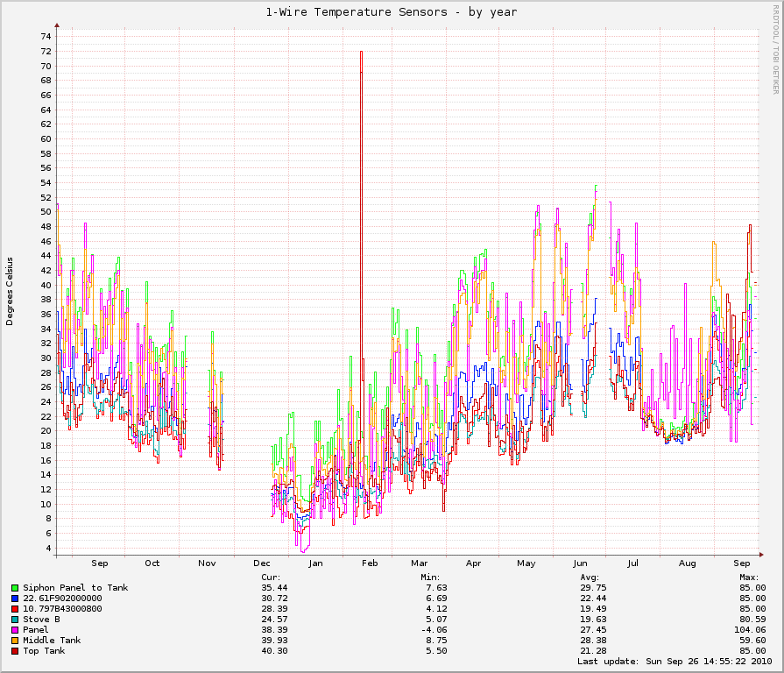Image resolution: width=784 pixels, height=673 pixels.
Task: Click the teal Stove B legend swatch
Action: tap(15, 620)
